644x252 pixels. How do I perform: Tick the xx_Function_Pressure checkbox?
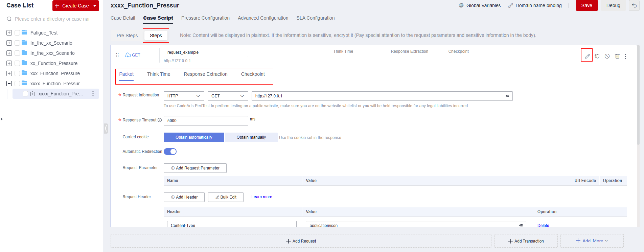click(17, 63)
